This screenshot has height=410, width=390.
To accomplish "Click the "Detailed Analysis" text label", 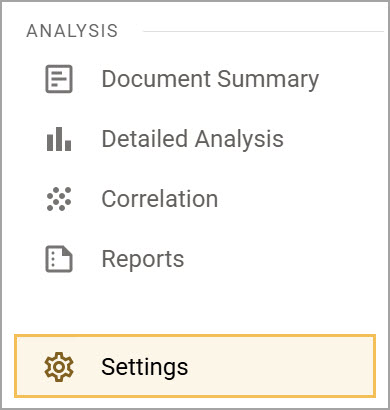I will (x=193, y=139).
